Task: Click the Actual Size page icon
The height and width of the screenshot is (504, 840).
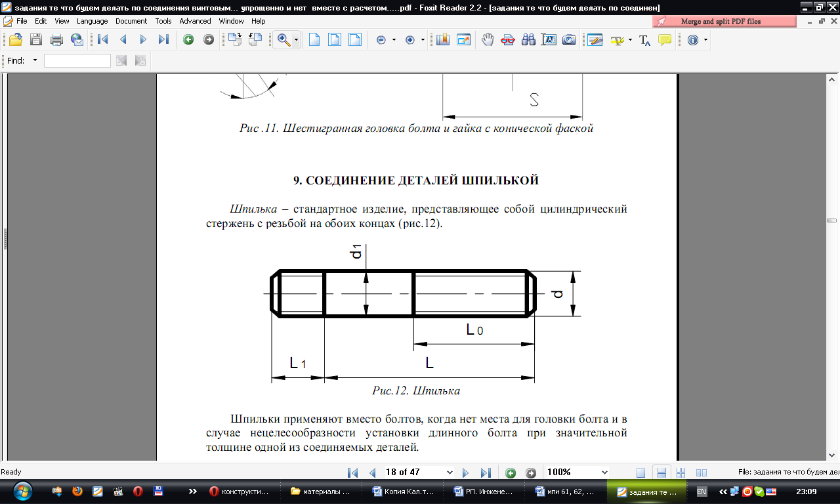Action: 314,40
